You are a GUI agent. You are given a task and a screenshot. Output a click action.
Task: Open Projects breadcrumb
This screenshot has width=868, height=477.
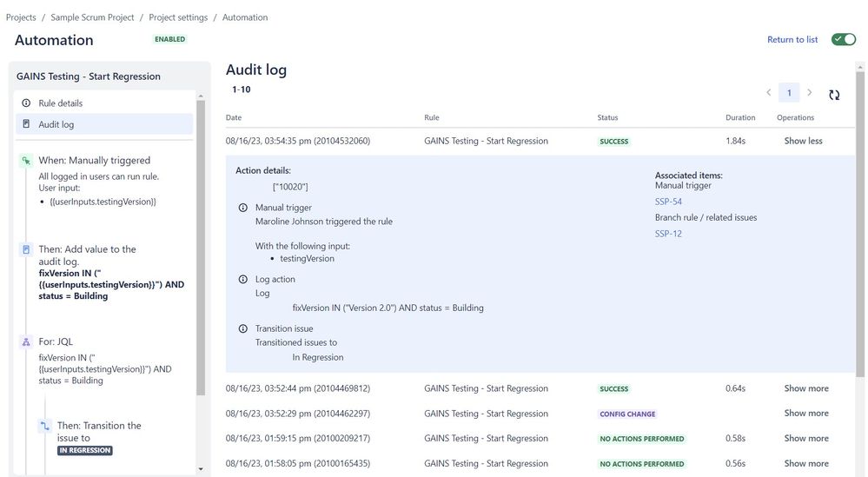tap(21, 17)
